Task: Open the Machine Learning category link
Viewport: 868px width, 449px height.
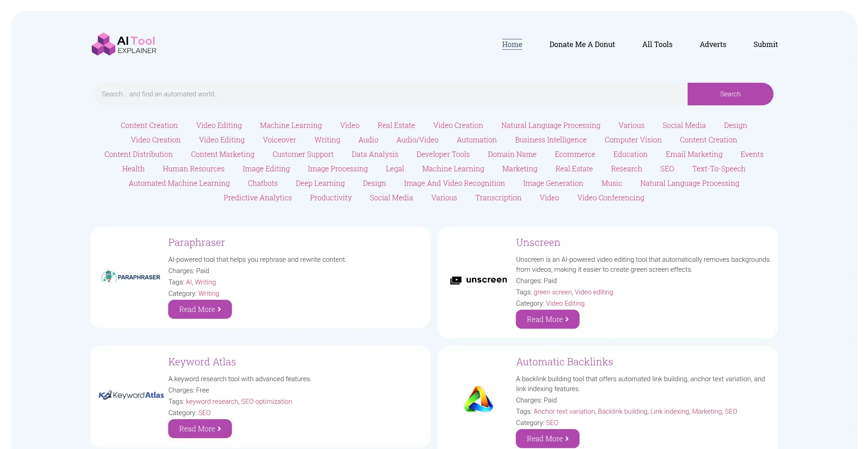Action: pos(291,125)
